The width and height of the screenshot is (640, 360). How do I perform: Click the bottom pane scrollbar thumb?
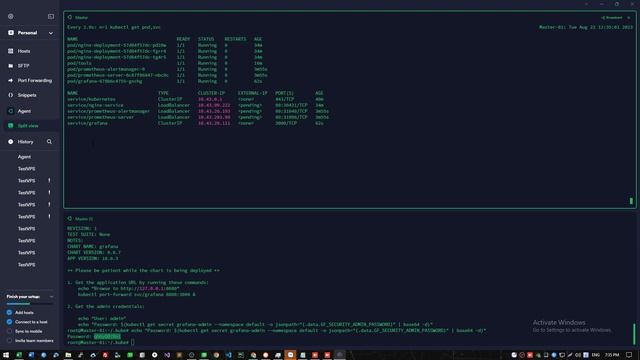tap(634, 334)
